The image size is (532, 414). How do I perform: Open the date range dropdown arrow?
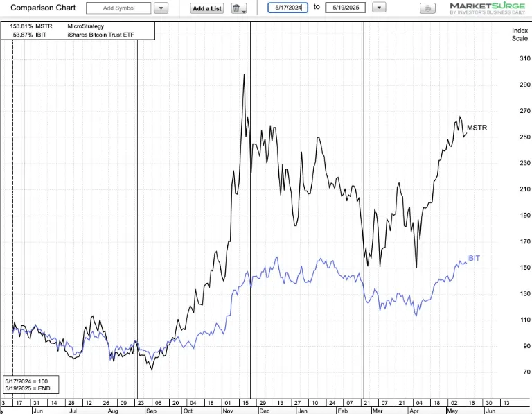(379, 8)
